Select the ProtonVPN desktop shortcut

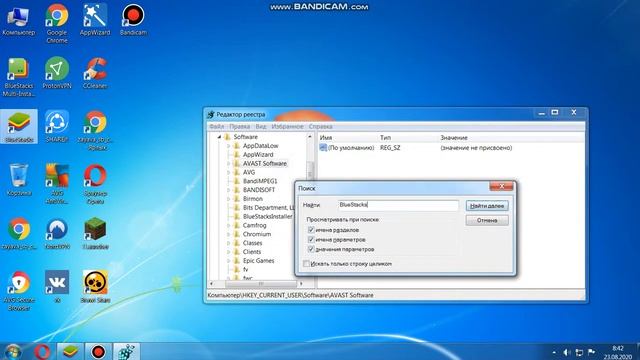click(x=57, y=73)
